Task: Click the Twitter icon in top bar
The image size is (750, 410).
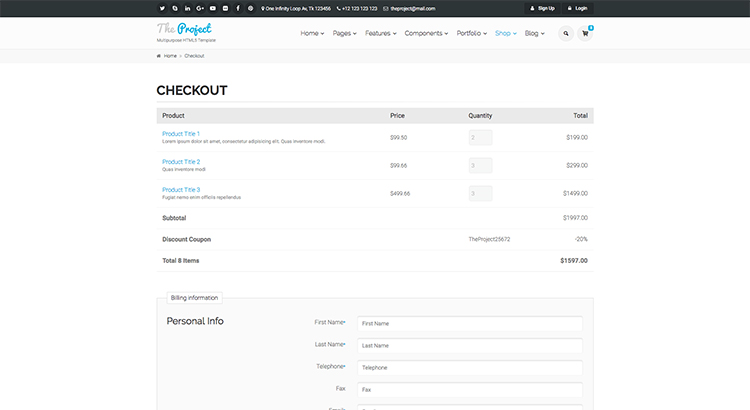Action: point(162,8)
